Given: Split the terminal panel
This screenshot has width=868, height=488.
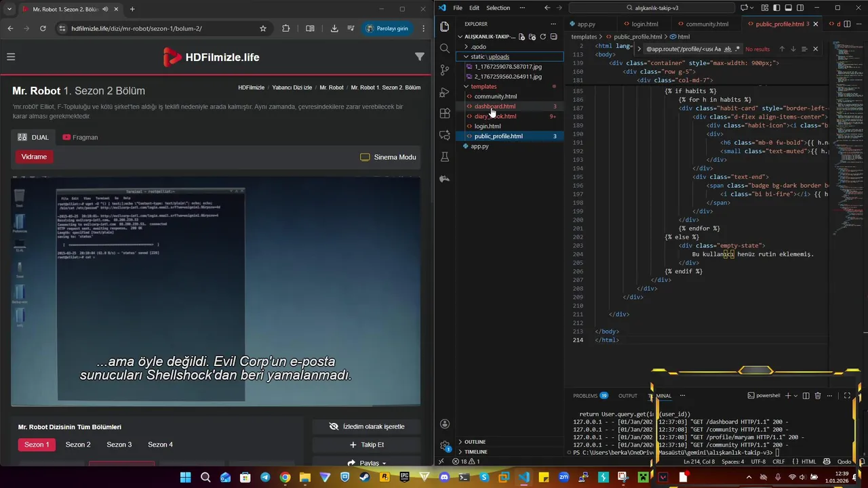Looking at the screenshot, I should (806, 396).
